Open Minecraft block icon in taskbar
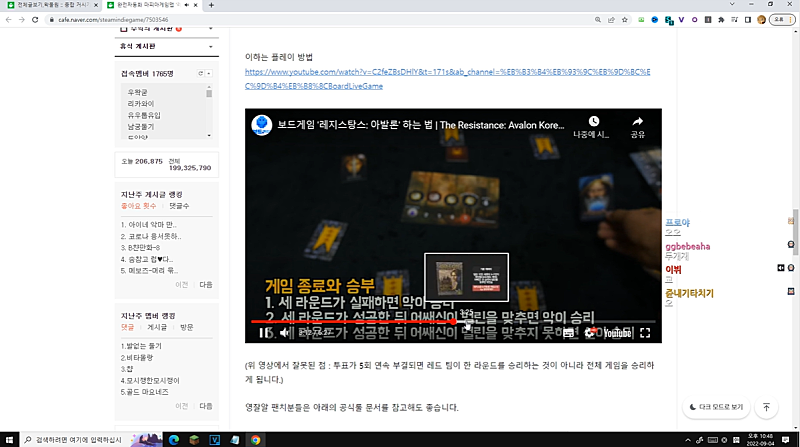Viewport: 800px width, 447px height. pyautogui.click(x=194, y=439)
